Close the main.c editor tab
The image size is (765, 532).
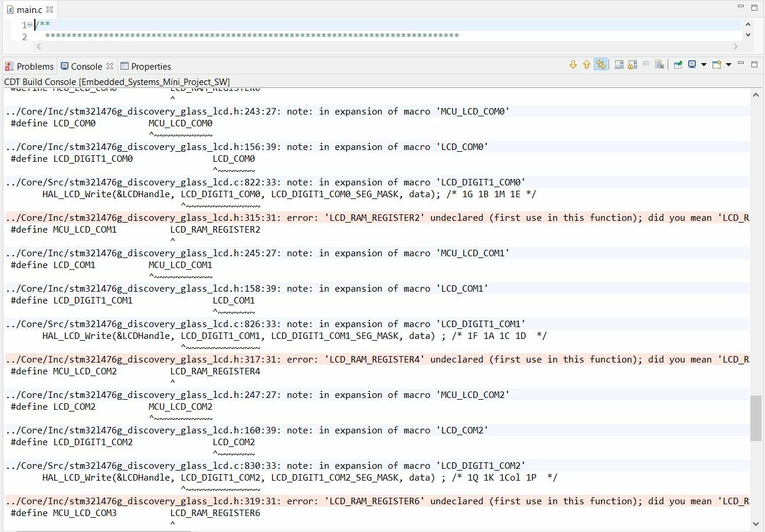click(50, 9)
